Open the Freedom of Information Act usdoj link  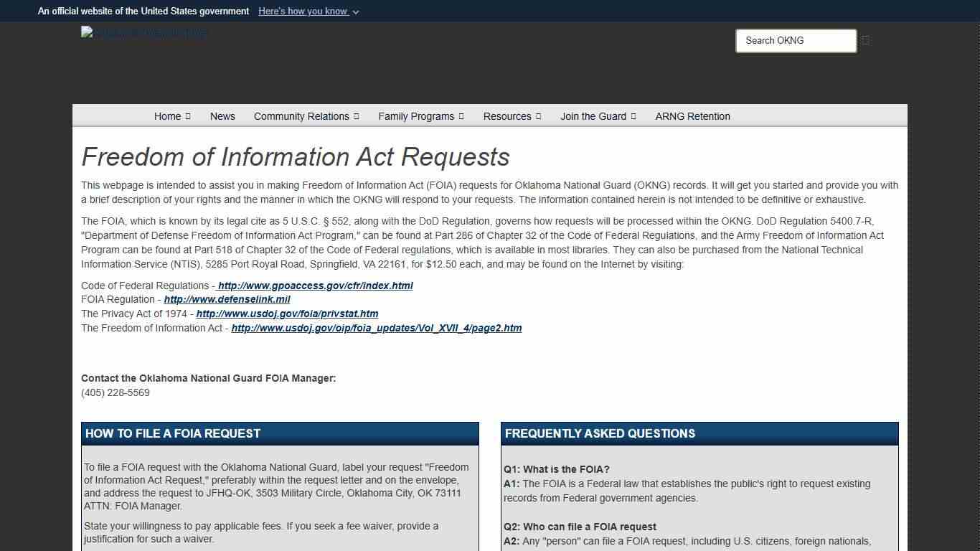pos(376,328)
